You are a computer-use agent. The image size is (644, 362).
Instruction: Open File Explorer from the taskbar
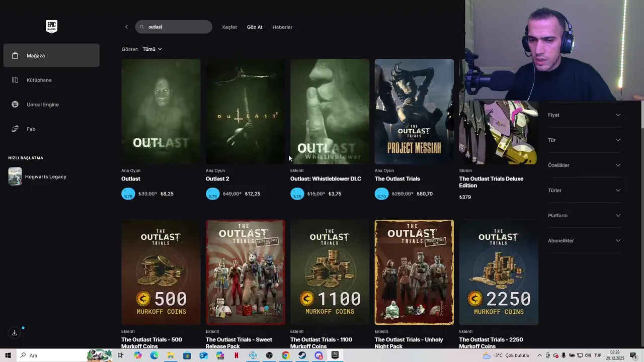click(171, 355)
